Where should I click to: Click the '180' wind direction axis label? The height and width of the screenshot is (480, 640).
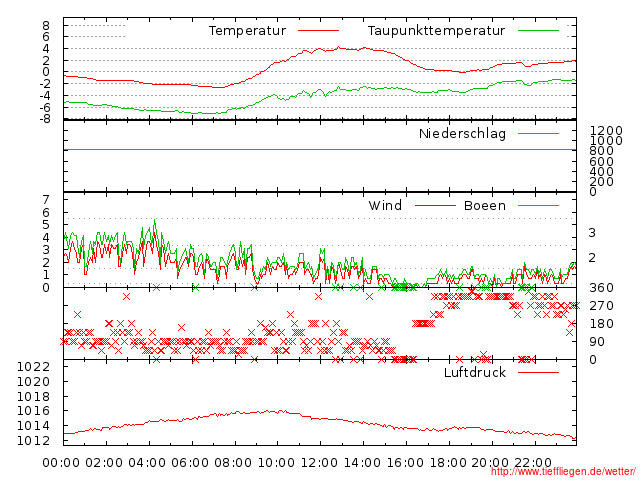click(x=602, y=324)
